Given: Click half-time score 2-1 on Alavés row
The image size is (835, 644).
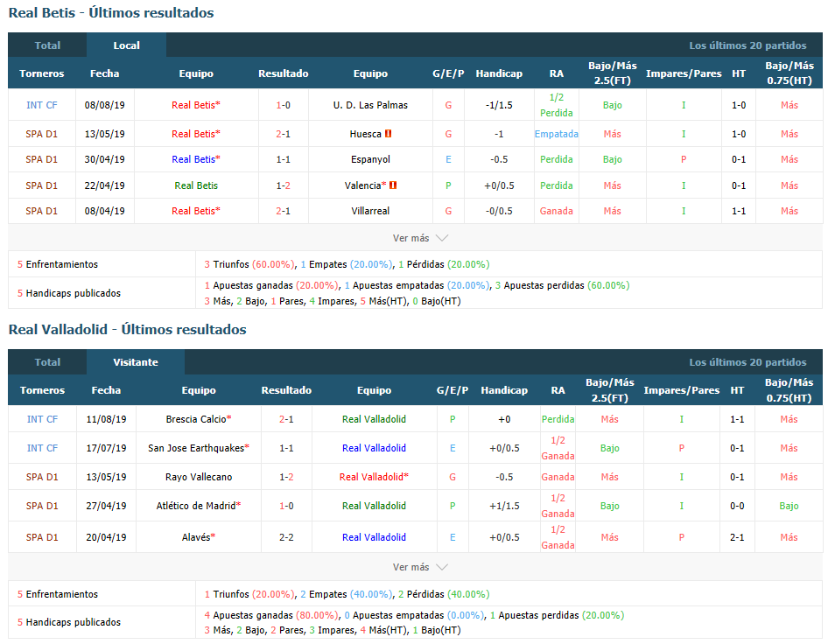Looking at the screenshot, I should 737,537.
